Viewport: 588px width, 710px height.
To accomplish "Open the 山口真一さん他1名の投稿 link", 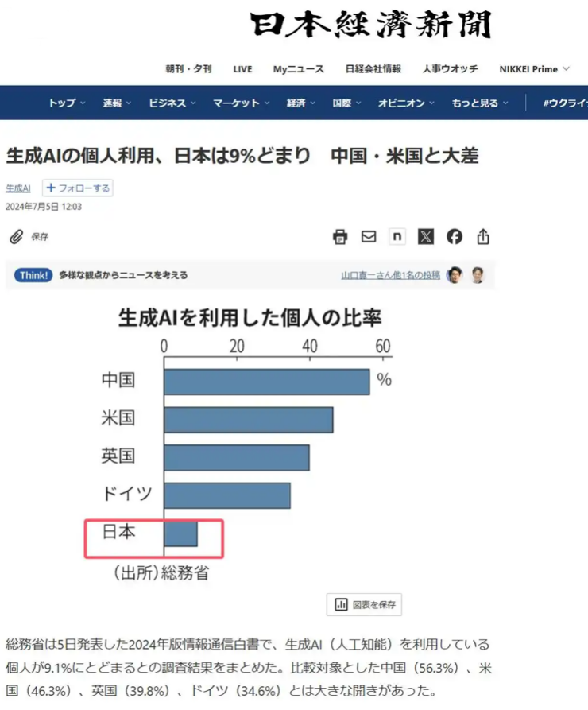I will [x=390, y=276].
